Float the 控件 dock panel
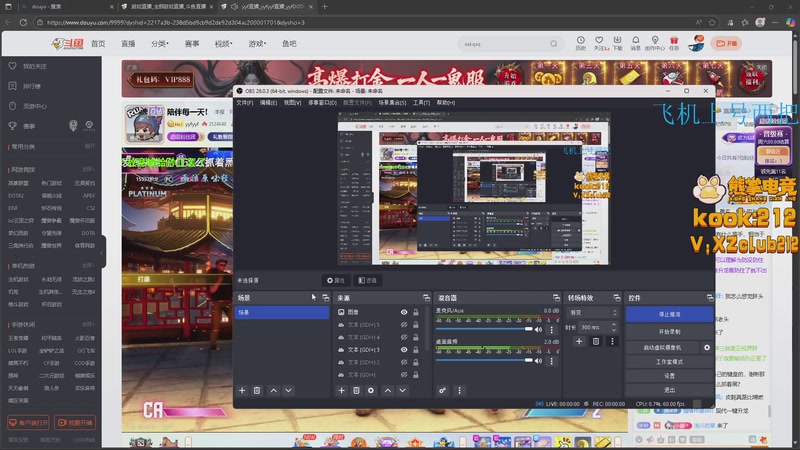 (x=710, y=298)
